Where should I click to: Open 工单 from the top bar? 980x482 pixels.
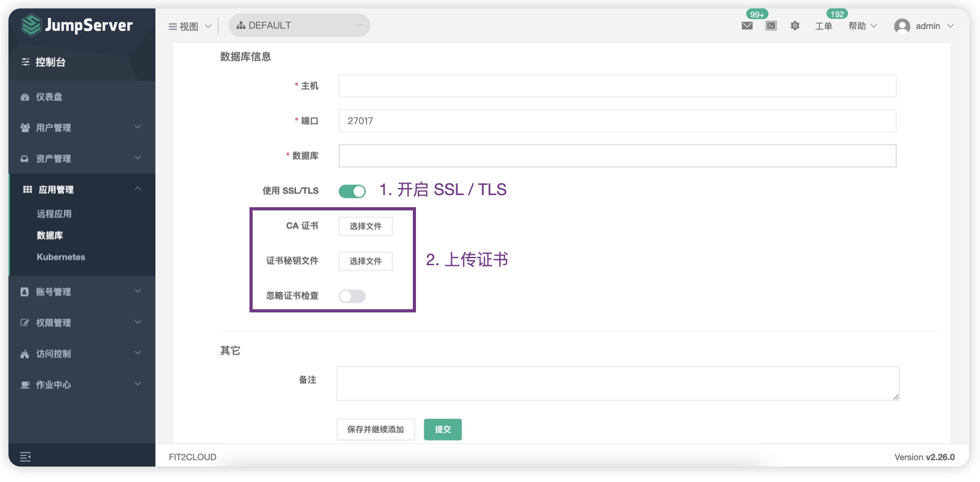tap(824, 27)
